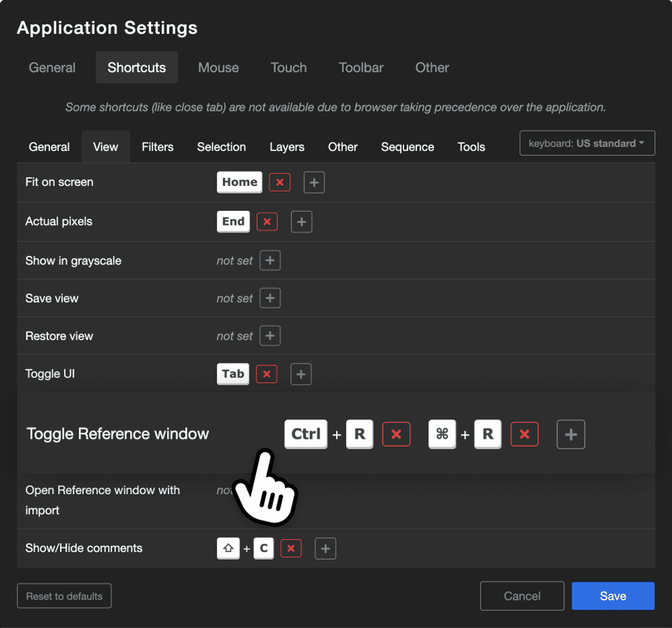672x628 pixels.
Task: Add a new shortcut for Fit on screen
Action: click(x=314, y=182)
